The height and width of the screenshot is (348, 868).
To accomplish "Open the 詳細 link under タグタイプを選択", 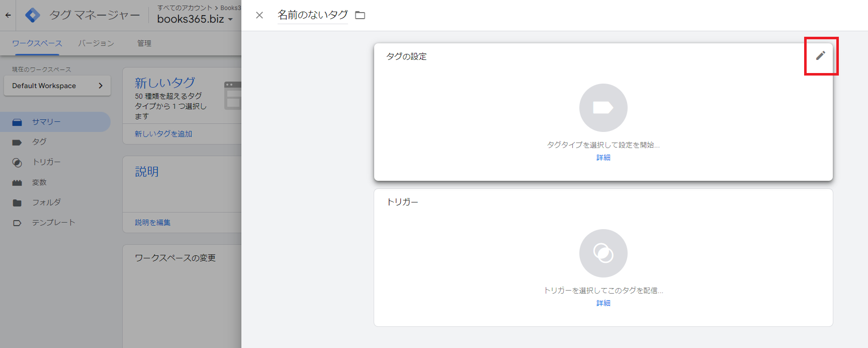I will pyautogui.click(x=603, y=158).
